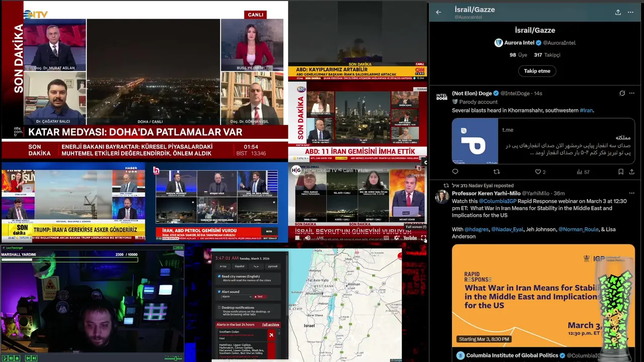The height and width of the screenshot is (362, 644).
Task: Skip to next in Live Feed player
Action: click(x=34, y=358)
